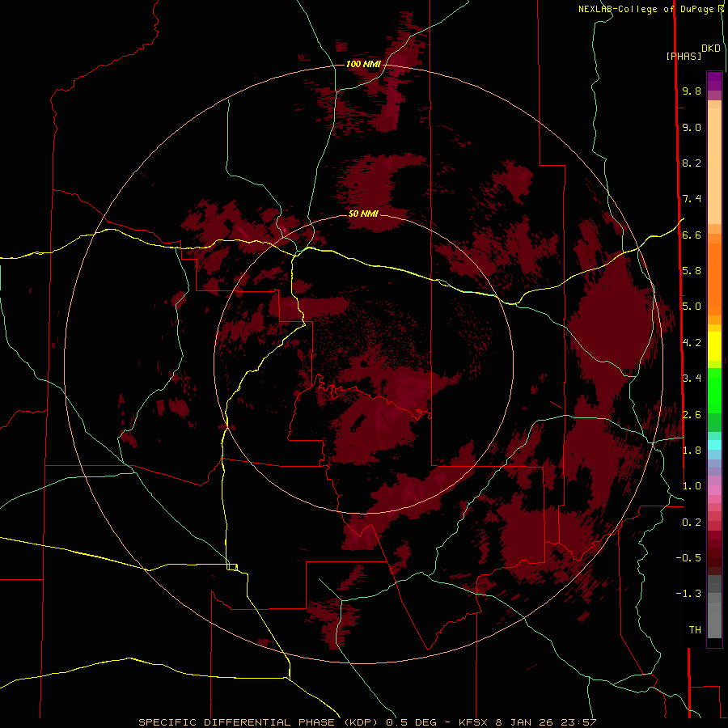Click the 2.6 value on the color scale

pyautogui.click(x=692, y=415)
